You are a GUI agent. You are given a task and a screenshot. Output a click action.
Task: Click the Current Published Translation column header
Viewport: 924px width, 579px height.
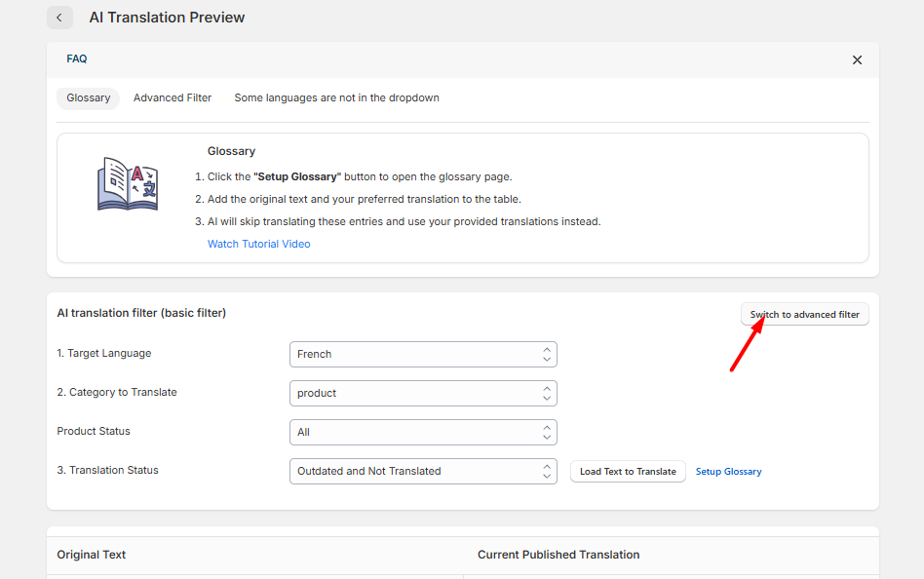[558, 555]
